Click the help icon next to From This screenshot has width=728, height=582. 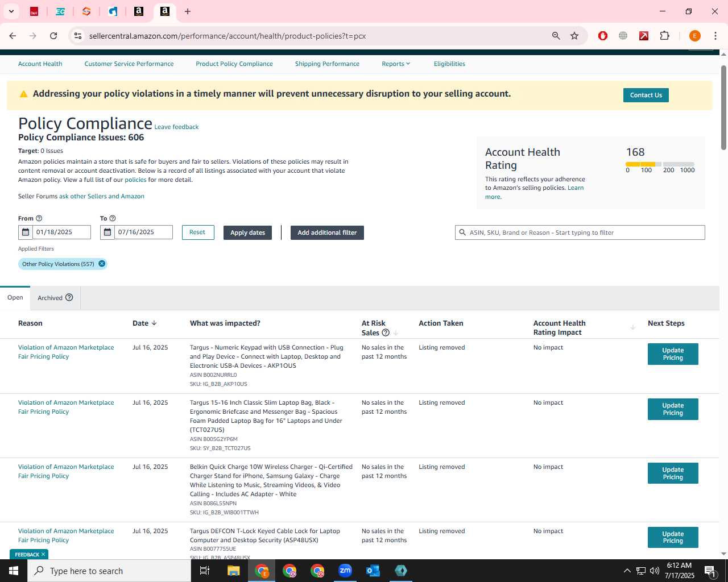point(39,218)
